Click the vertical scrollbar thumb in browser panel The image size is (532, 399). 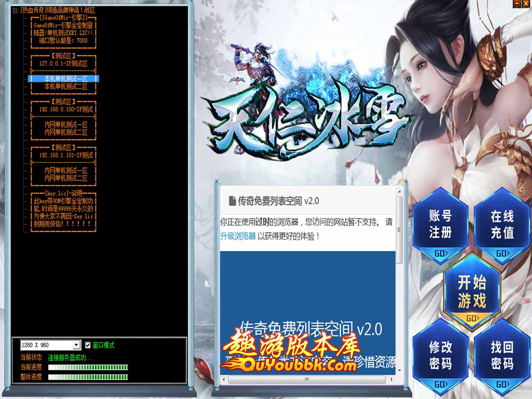click(399, 230)
